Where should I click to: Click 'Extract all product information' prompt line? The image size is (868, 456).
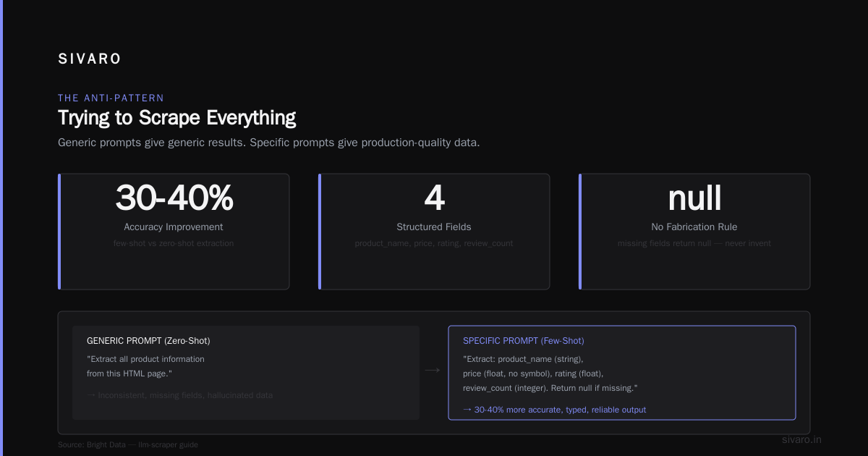point(145,359)
